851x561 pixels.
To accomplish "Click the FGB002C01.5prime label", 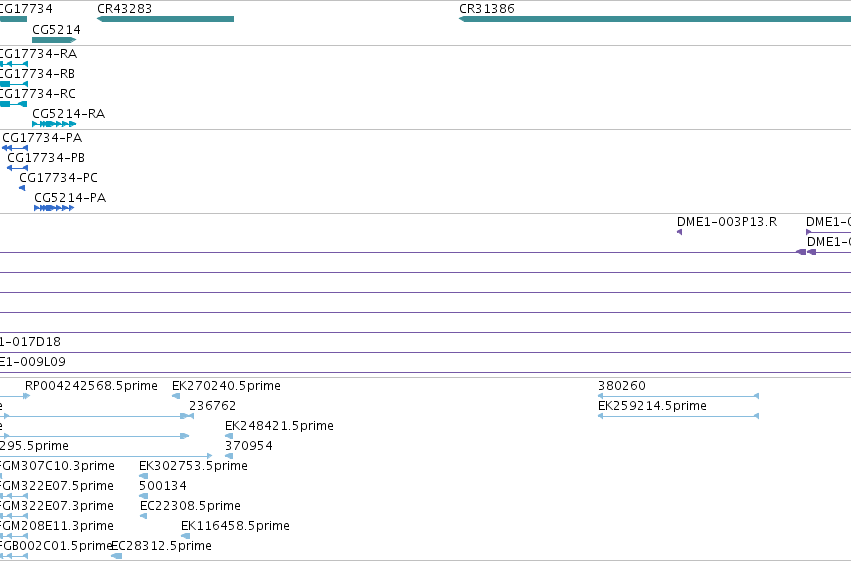I will tap(56, 546).
